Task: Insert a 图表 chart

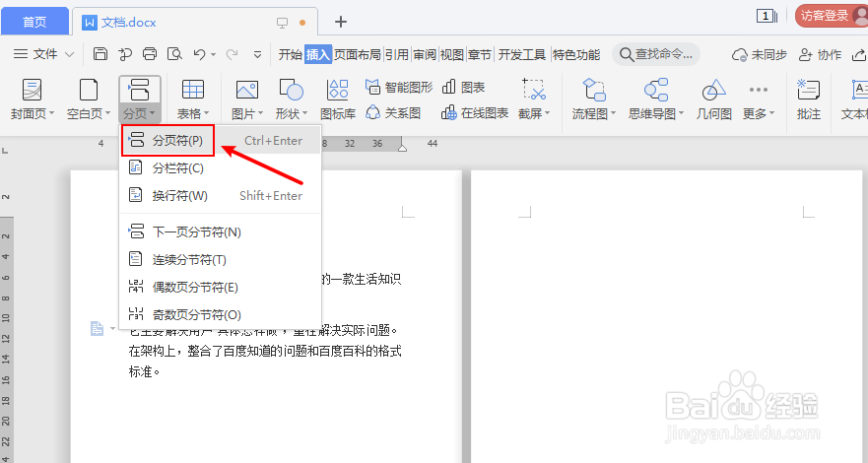Action: point(463,87)
